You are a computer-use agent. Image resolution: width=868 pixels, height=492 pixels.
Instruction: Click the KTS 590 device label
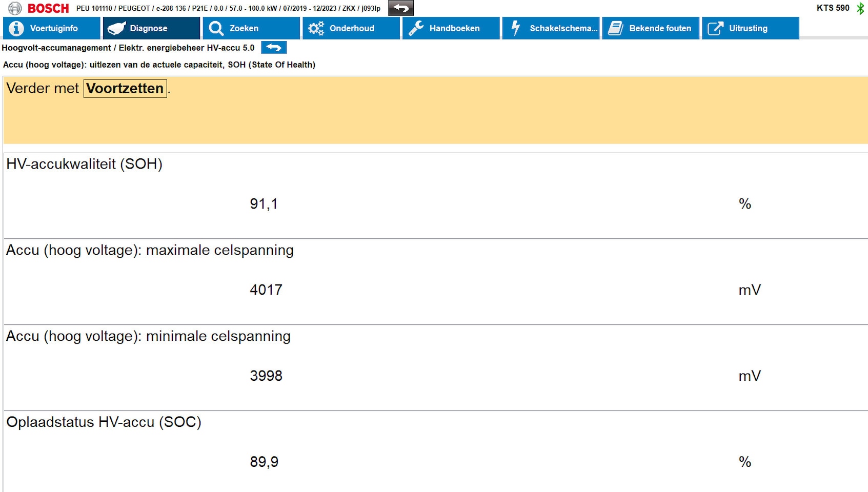click(833, 8)
